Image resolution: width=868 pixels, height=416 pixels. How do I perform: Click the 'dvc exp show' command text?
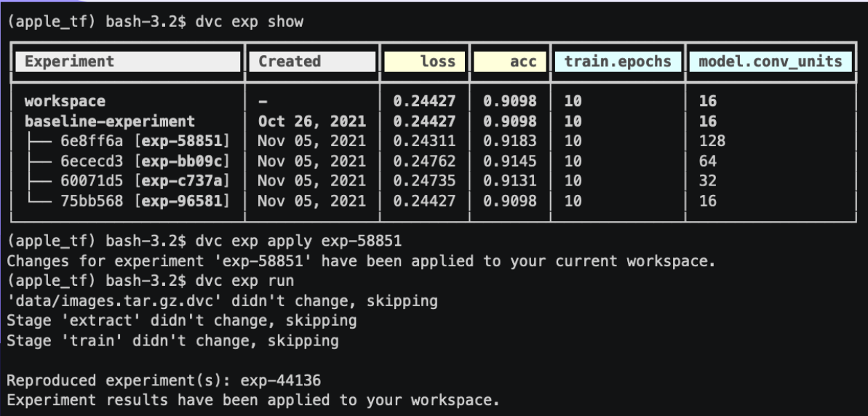[x=249, y=22]
